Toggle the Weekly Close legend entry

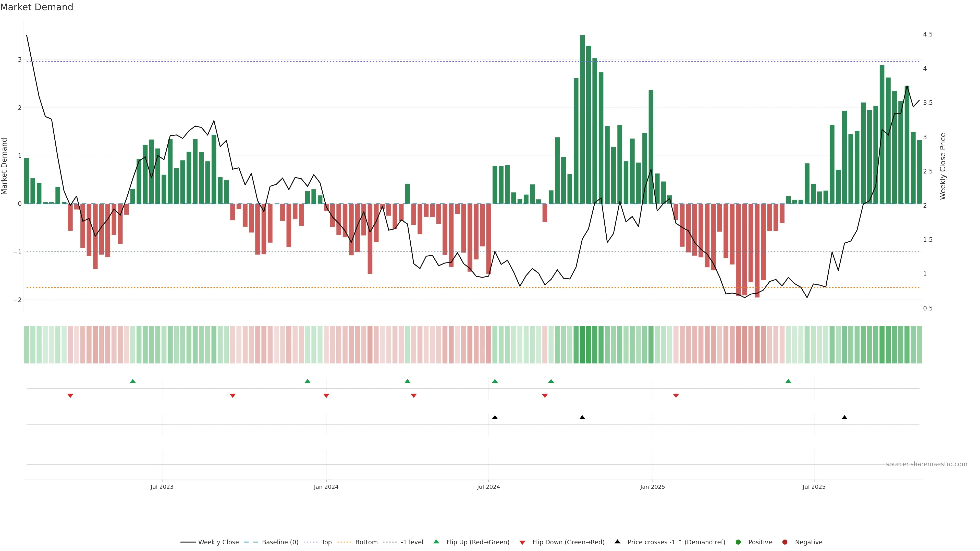tap(218, 542)
